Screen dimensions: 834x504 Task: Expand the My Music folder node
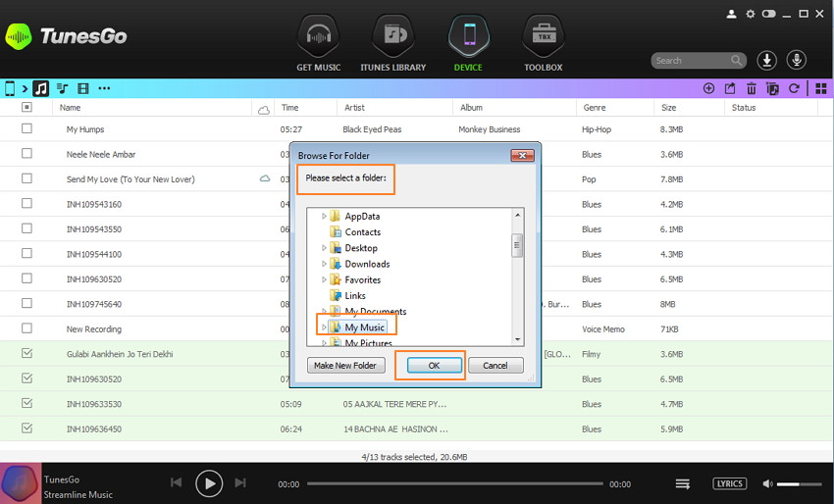coord(324,328)
